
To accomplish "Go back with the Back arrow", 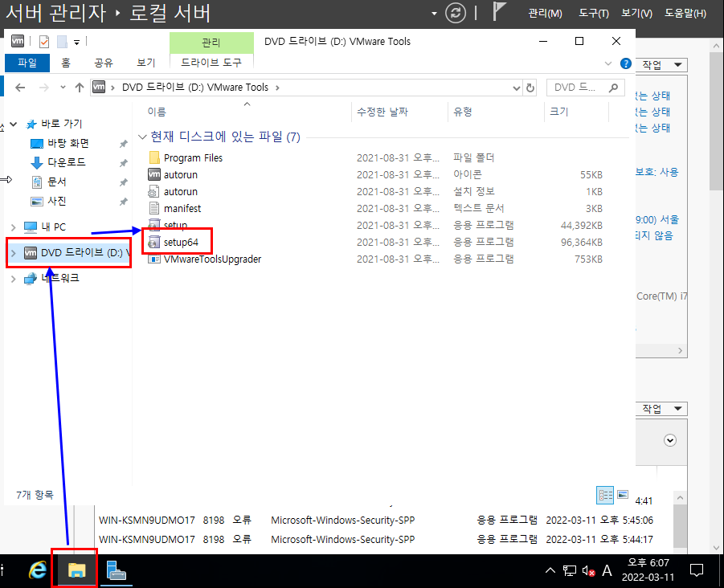I will coord(20,88).
